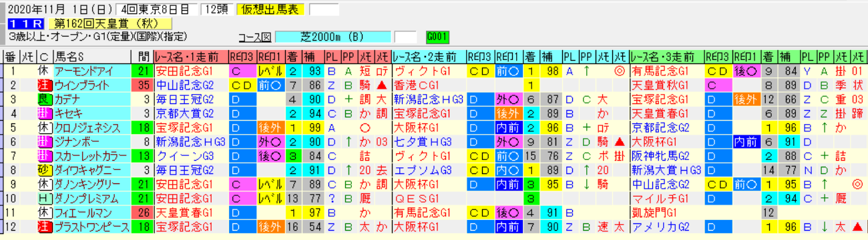Click the エプソムG3 race cell
The width and height of the screenshot is (868, 240).
(x=429, y=169)
